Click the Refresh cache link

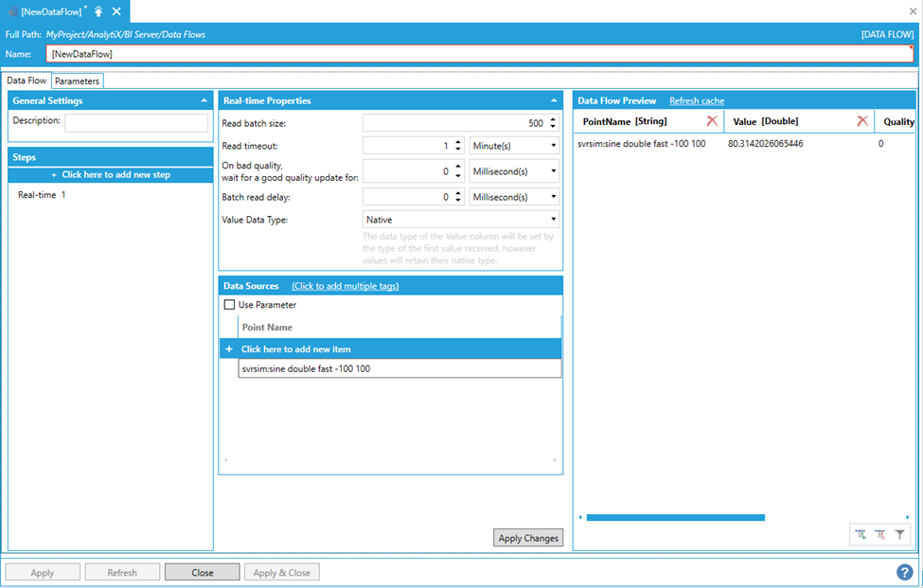tap(697, 100)
